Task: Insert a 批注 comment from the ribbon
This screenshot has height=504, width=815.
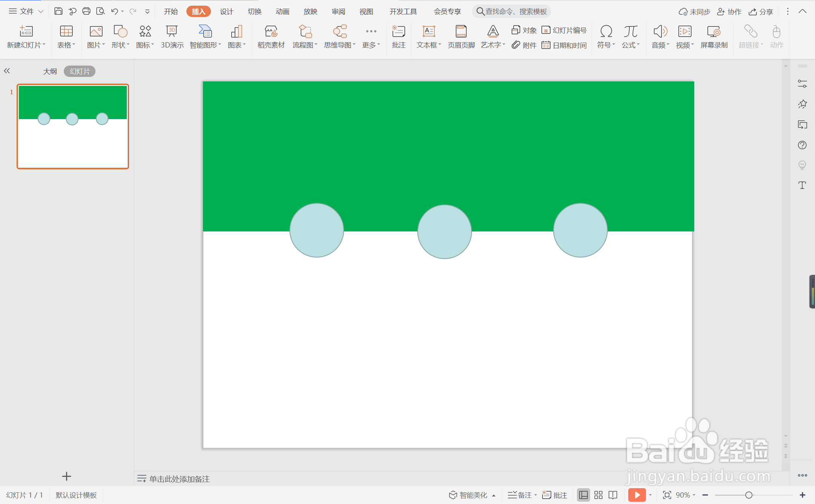Action: tap(398, 37)
